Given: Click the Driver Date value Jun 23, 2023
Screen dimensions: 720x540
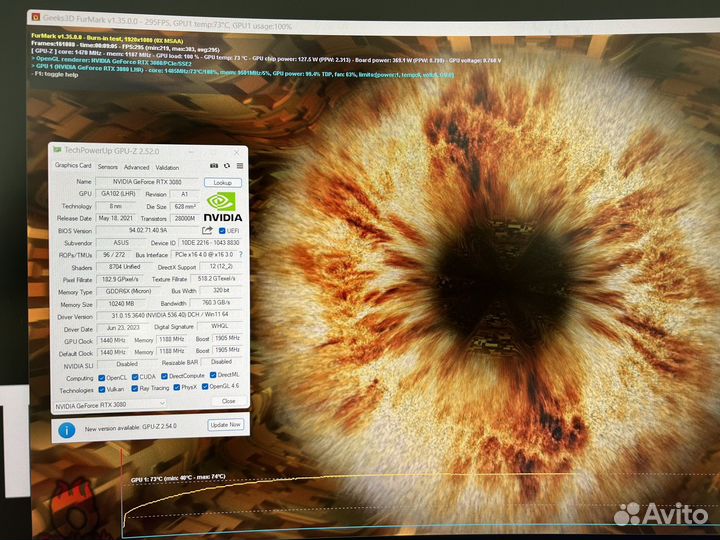Looking at the screenshot, I should click(123, 328).
